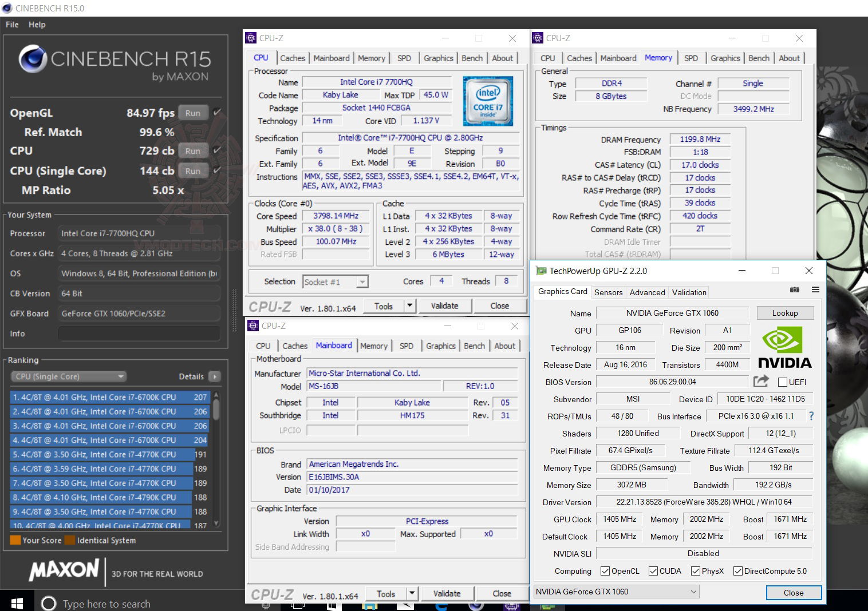Toggle the DirectCompute 5.0 checkbox
Screen dimensions: 868x611
coord(737,571)
